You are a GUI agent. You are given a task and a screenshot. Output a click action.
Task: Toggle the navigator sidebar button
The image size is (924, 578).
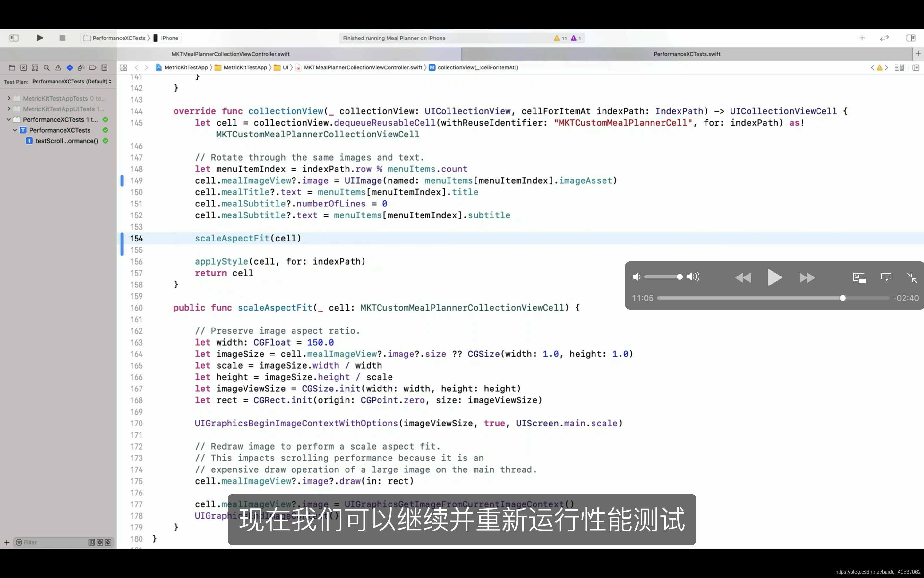click(x=14, y=38)
